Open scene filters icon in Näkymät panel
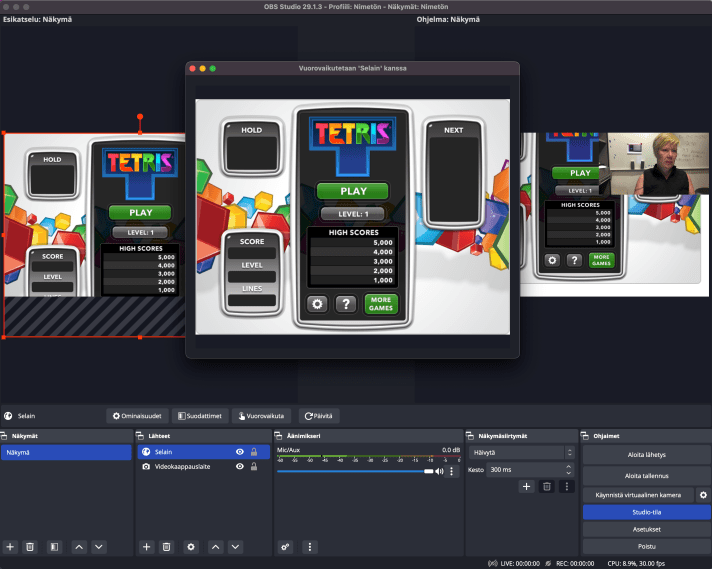Image resolution: width=712 pixels, height=569 pixels. point(54,547)
